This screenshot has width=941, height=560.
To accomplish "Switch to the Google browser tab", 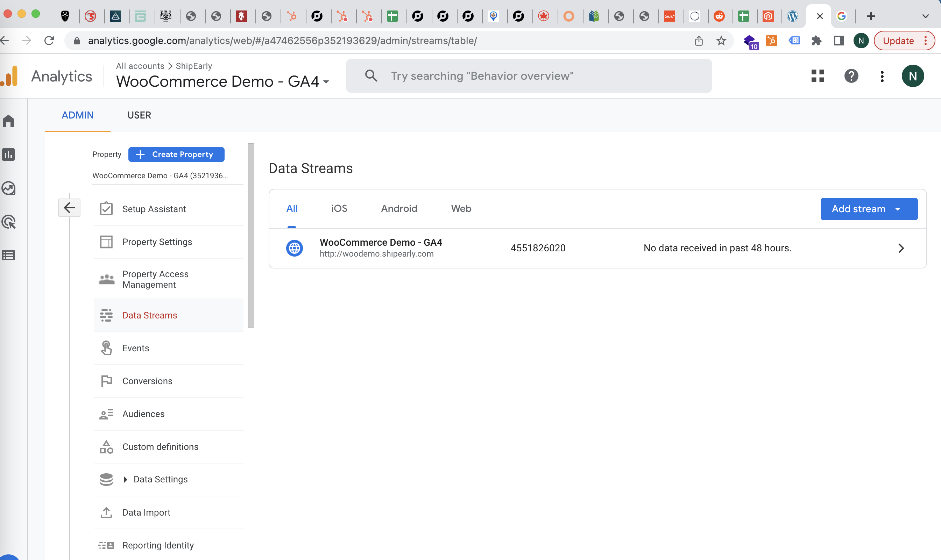I will [x=841, y=16].
